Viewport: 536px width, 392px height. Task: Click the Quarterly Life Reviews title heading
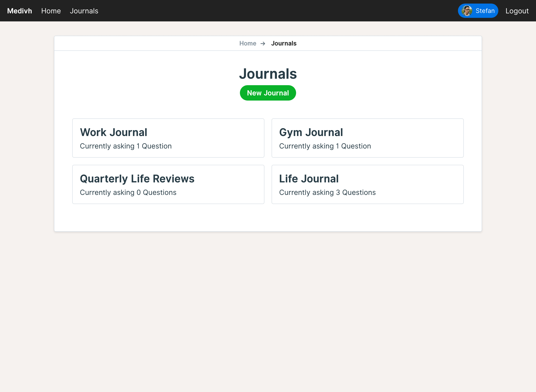(x=137, y=179)
